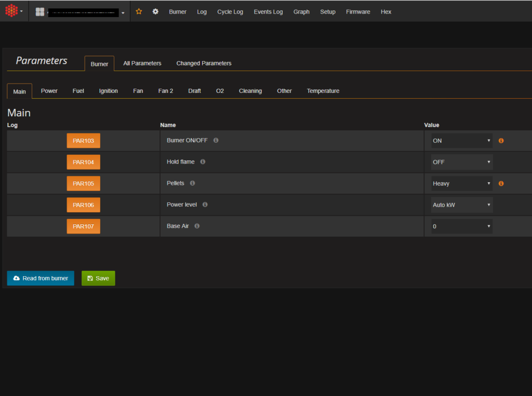Click info icon beside Hold flame

[x=203, y=162]
